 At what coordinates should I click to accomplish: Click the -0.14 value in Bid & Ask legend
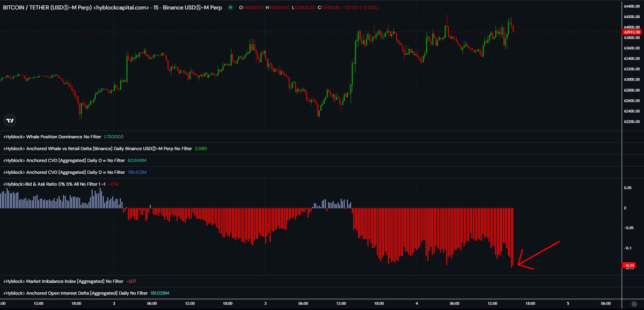coord(114,184)
